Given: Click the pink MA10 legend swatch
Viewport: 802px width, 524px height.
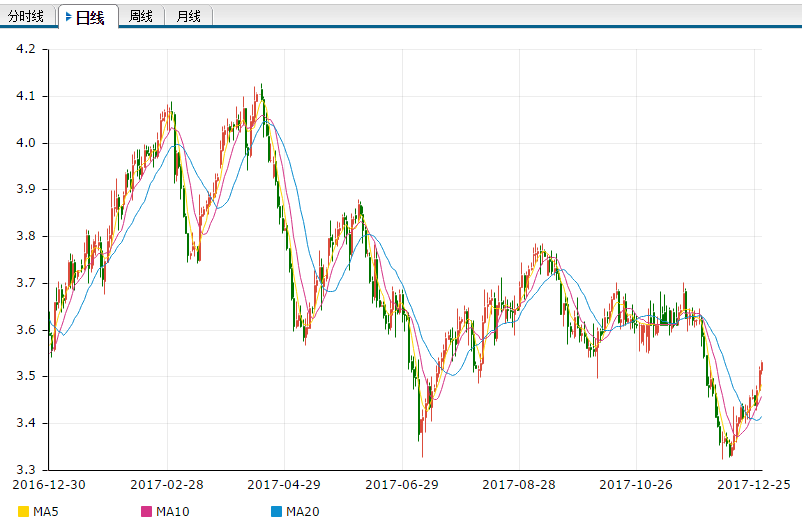Looking at the screenshot, I should pyautogui.click(x=146, y=511).
